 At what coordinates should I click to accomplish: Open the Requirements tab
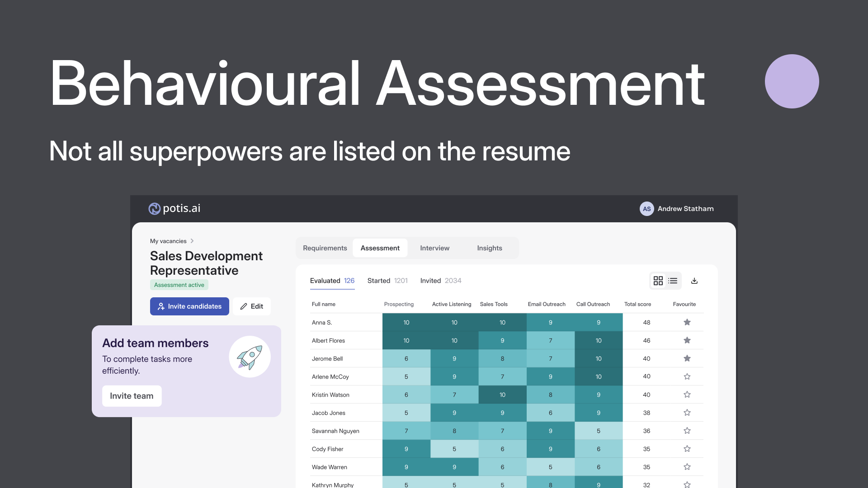coord(325,248)
